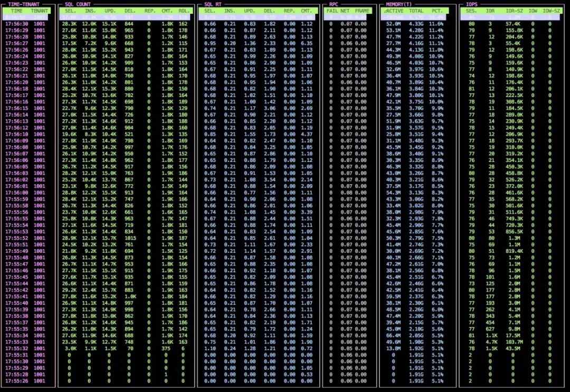The height and width of the screenshot is (392, 570).
Task: Click the PCT. column header
Action: (438, 11)
